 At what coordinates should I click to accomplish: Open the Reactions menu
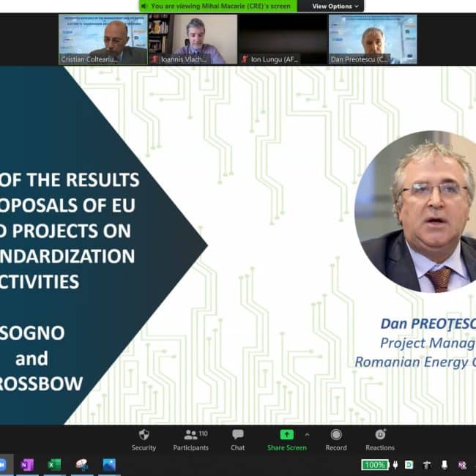coord(380,439)
